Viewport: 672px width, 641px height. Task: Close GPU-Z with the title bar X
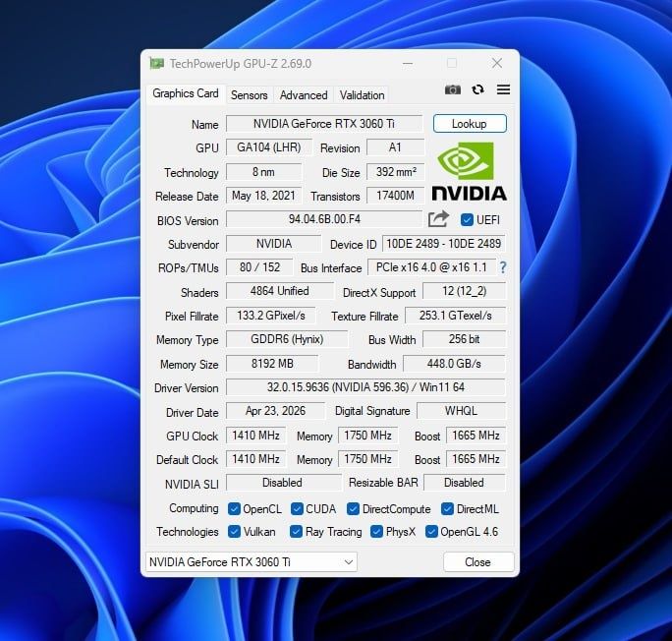pyautogui.click(x=497, y=64)
